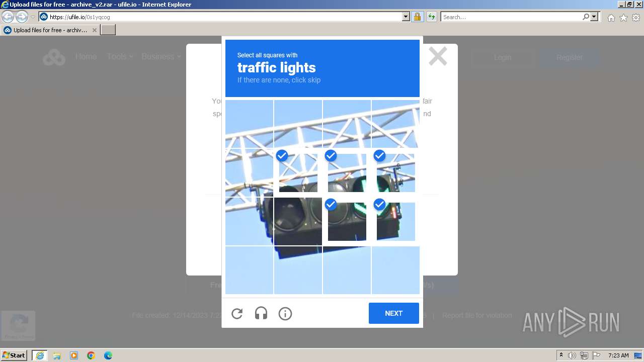Image resolution: width=644 pixels, height=362 pixels.
Task: Click the Login button
Action: (x=502, y=57)
